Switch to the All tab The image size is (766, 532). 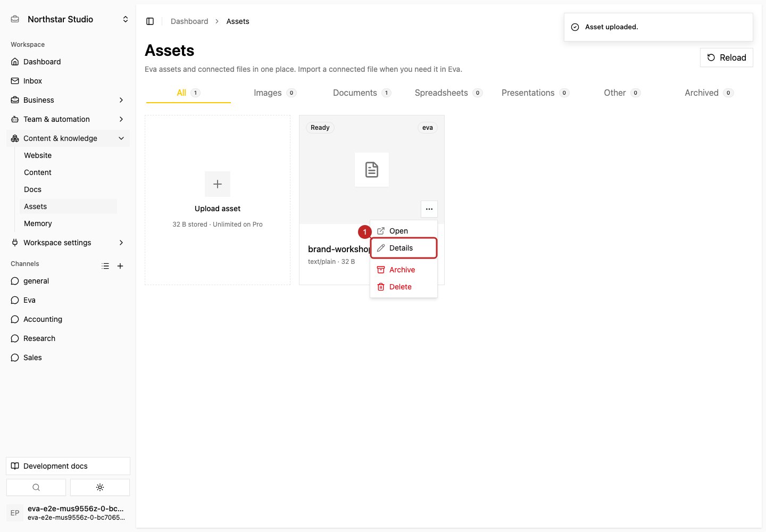click(x=188, y=93)
